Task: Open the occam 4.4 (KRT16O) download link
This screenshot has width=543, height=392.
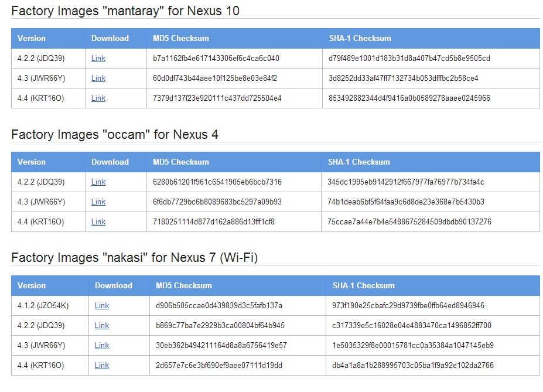Action: point(98,221)
